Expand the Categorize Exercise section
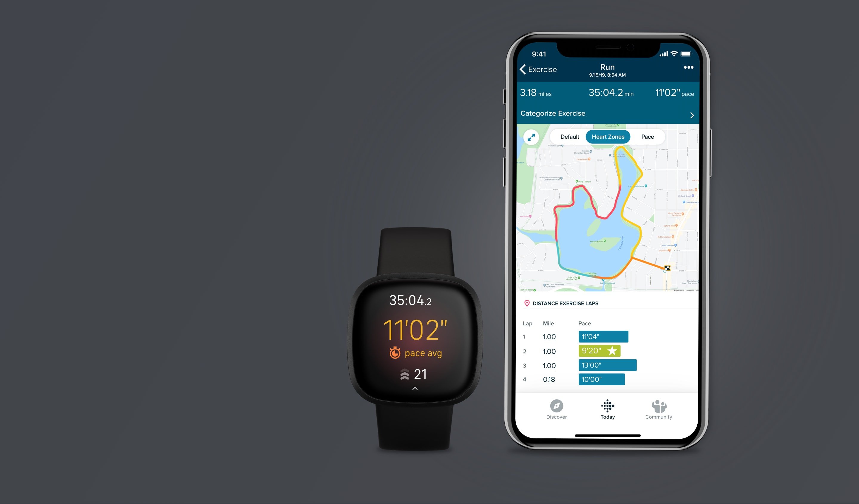Image resolution: width=859 pixels, height=504 pixels. (693, 114)
